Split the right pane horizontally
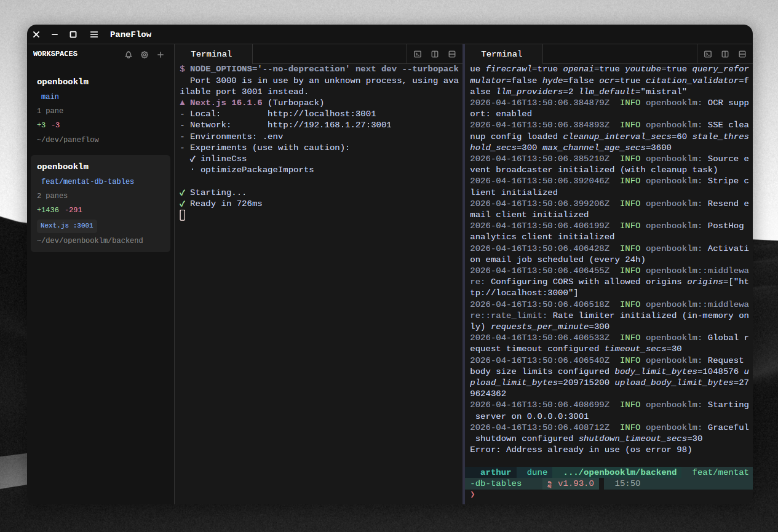This screenshot has height=532, width=778. (742, 54)
